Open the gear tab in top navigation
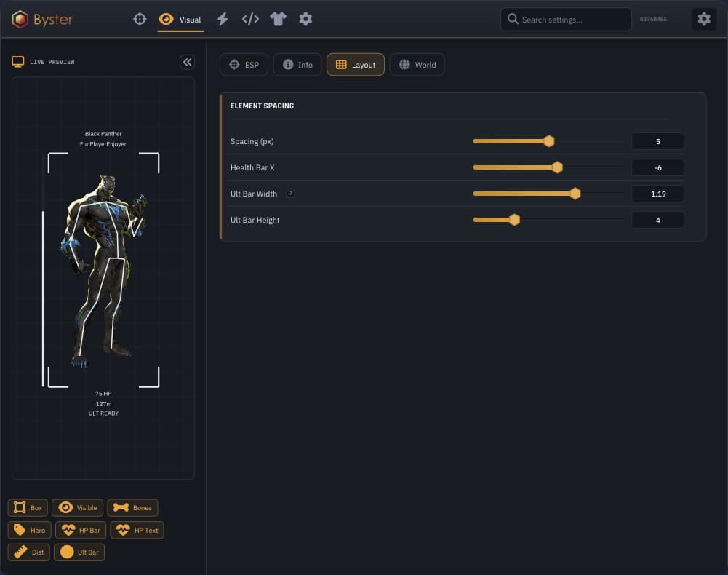Viewport: 728px width, 575px height. point(305,19)
